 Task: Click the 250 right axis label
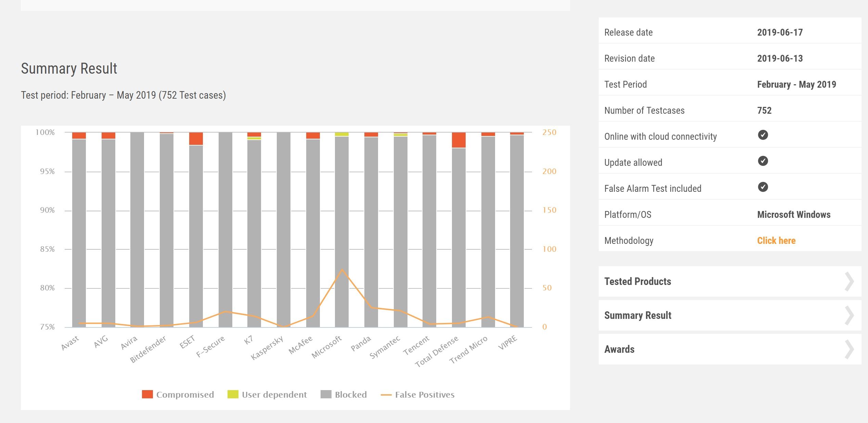(549, 132)
